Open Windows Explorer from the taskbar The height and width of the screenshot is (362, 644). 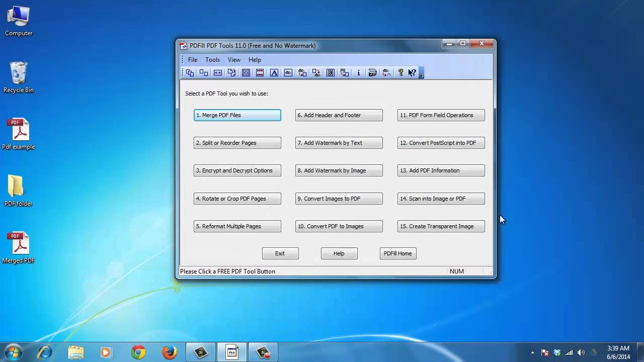(76, 352)
